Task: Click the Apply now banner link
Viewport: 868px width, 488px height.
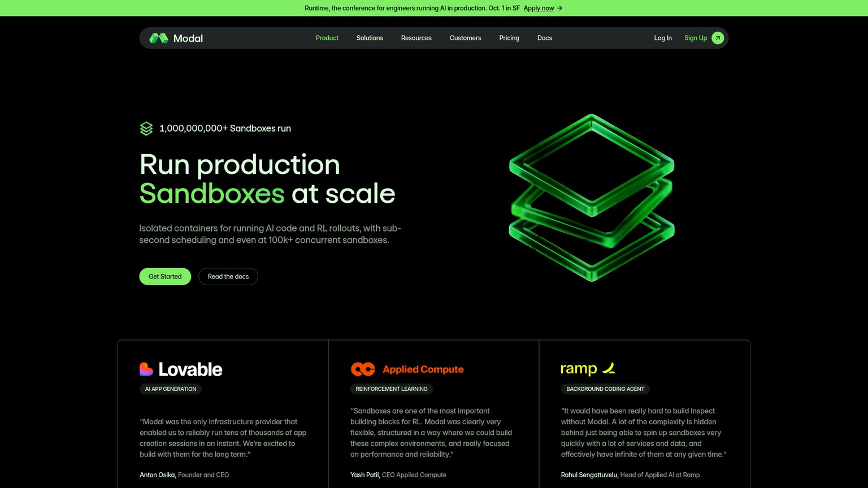Action: click(x=539, y=8)
